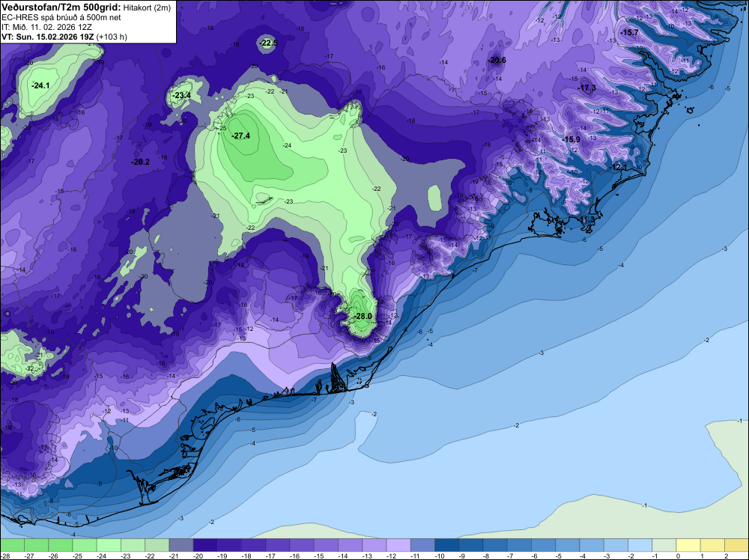Click the pale green legend swatch starting at -1

pyautogui.click(x=664, y=545)
